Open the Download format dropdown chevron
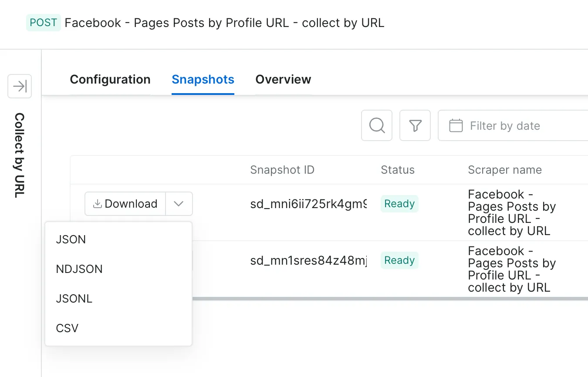Image resolution: width=588 pixels, height=377 pixels. [179, 203]
